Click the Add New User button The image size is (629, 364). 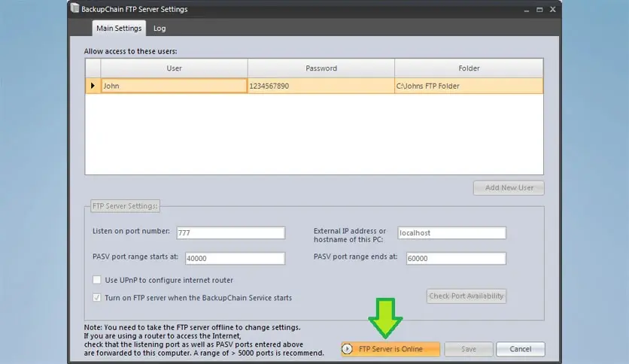[509, 187]
